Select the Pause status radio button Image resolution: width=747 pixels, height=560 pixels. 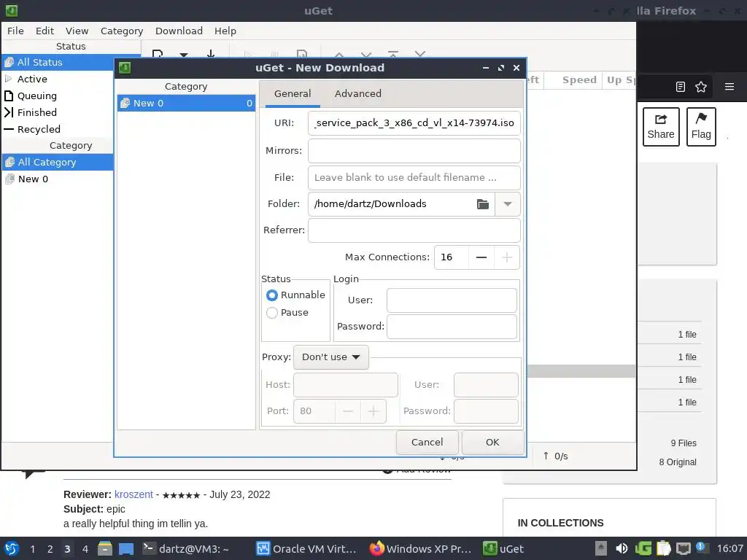coord(272,313)
